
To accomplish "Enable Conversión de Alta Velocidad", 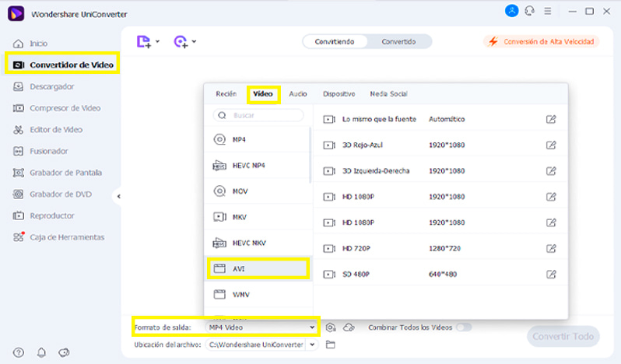I will (x=542, y=41).
